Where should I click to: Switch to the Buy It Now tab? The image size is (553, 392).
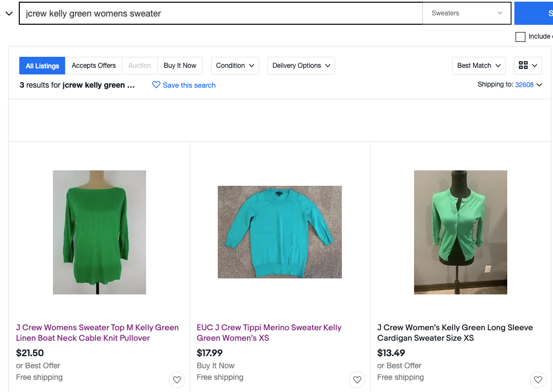(x=180, y=66)
